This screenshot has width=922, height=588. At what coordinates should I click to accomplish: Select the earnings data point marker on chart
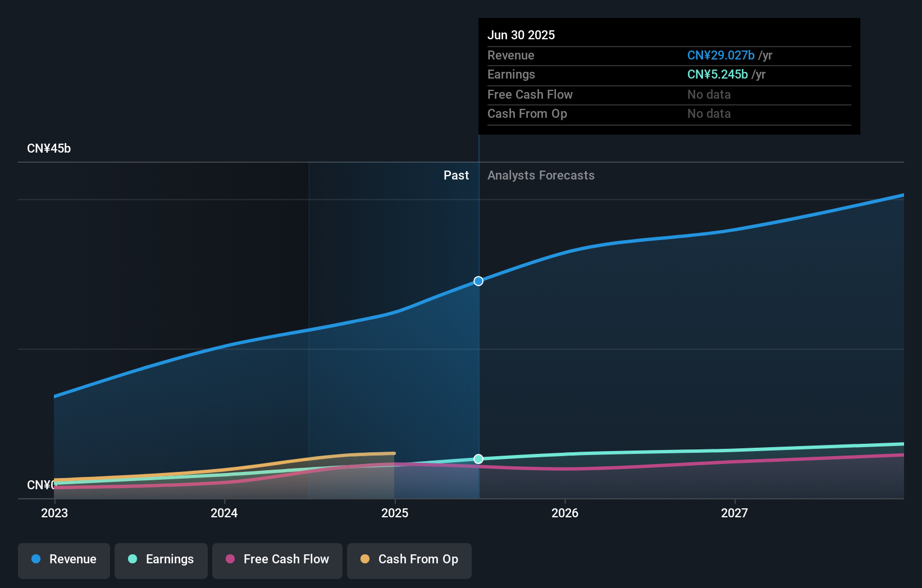[478, 459]
